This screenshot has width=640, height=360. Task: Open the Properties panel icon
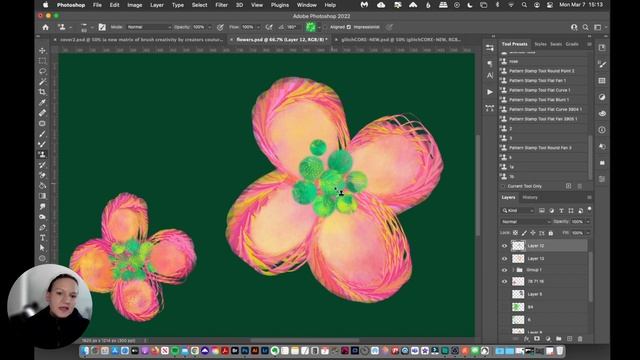point(490,48)
